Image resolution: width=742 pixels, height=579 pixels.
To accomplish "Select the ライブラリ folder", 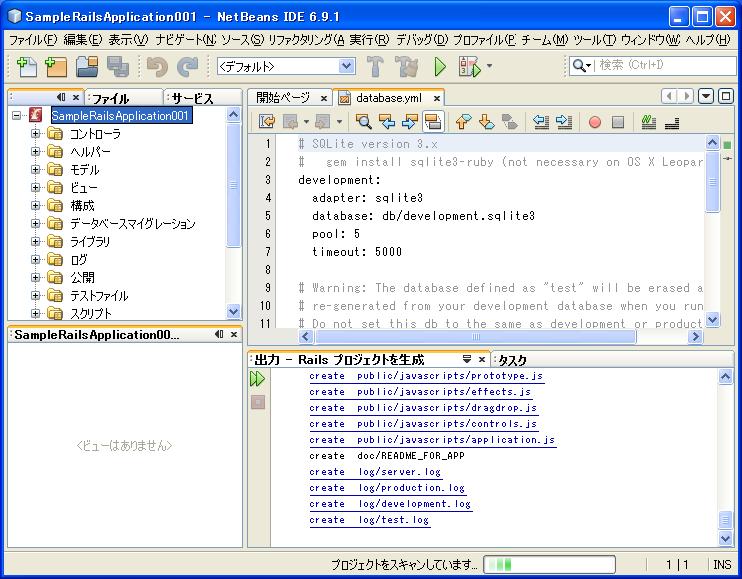I will click(90, 242).
